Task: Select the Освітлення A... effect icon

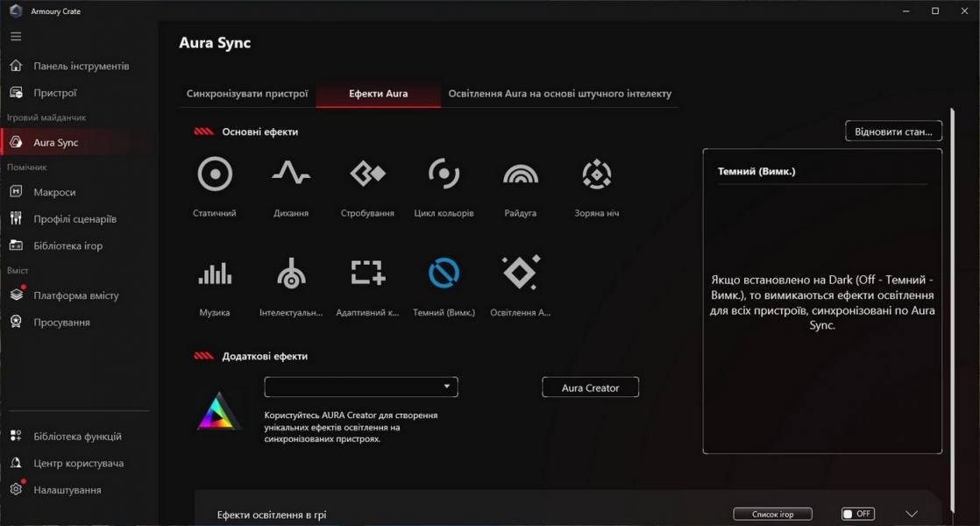Action: [x=521, y=273]
